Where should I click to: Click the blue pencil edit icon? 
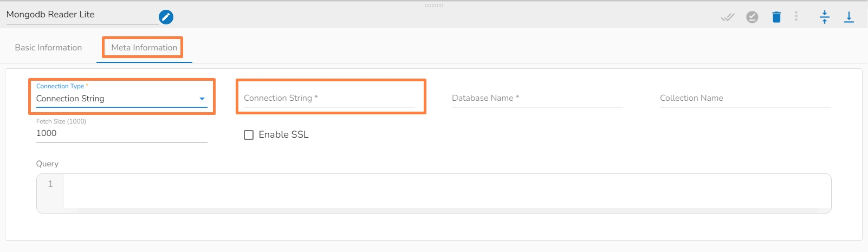pos(166,17)
